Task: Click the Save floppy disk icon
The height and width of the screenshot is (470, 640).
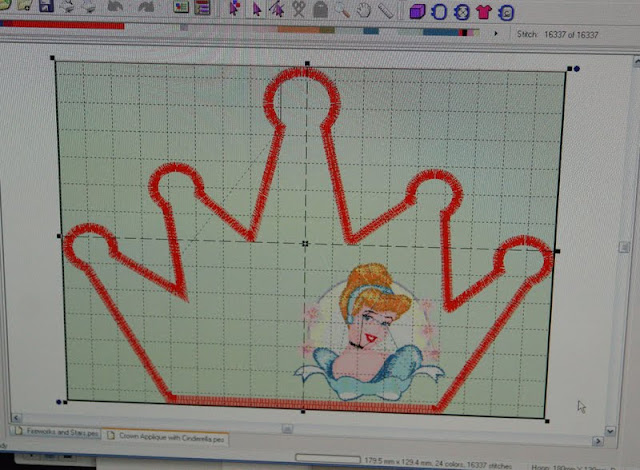Action: (46, 6)
